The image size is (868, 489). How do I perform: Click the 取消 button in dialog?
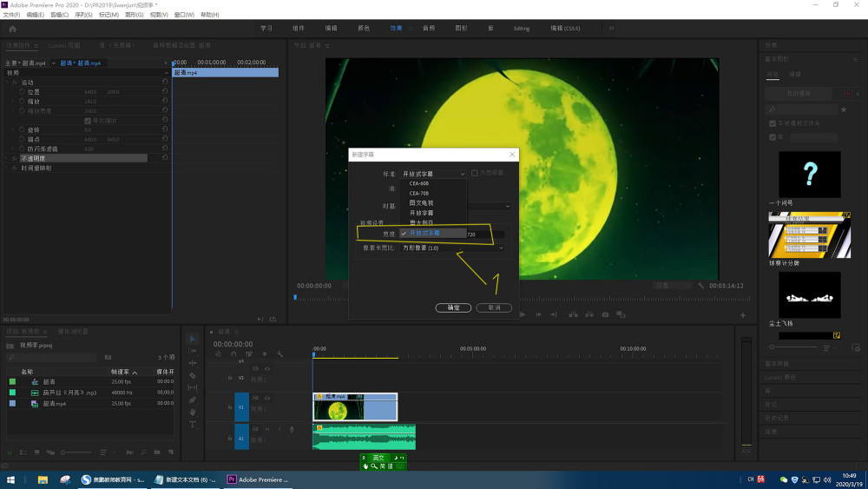(x=494, y=307)
